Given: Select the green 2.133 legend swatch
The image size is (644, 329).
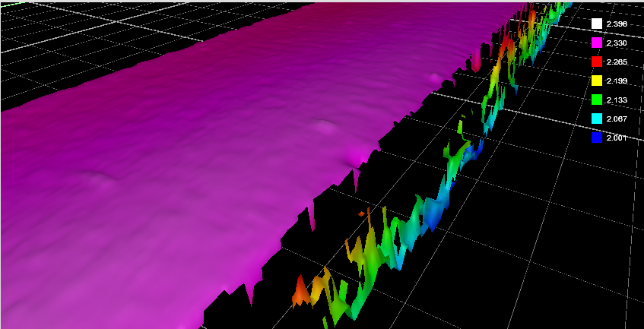Looking at the screenshot, I should click(x=597, y=100).
